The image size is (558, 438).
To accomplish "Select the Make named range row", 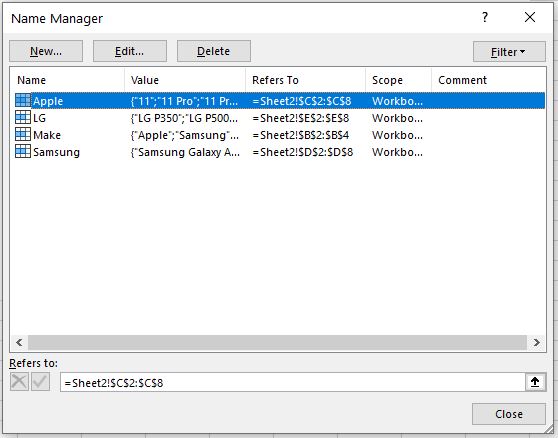I will tap(280, 135).
